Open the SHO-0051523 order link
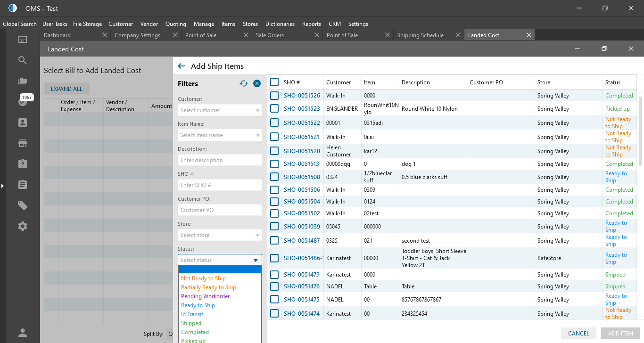This screenshot has height=343, width=644. tap(302, 109)
